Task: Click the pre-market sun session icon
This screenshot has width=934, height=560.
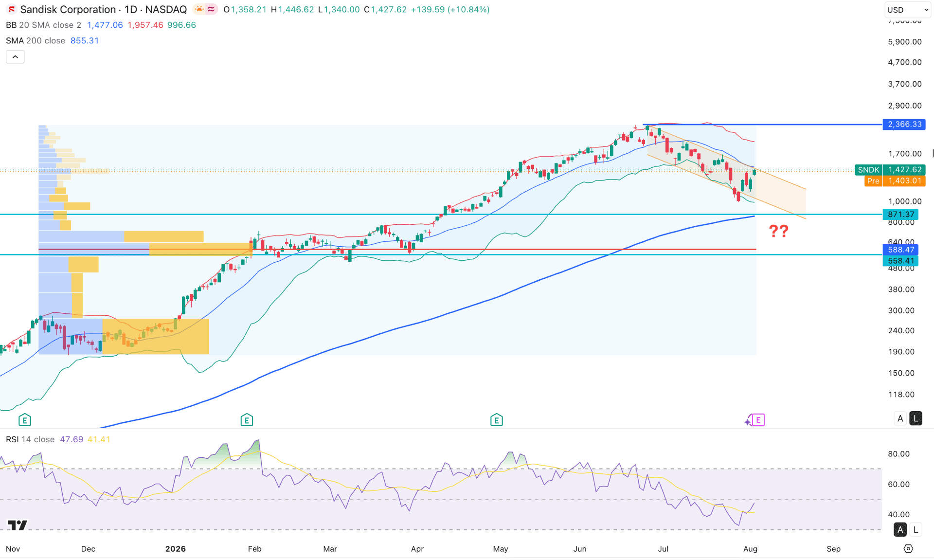Action: click(x=199, y=9)
